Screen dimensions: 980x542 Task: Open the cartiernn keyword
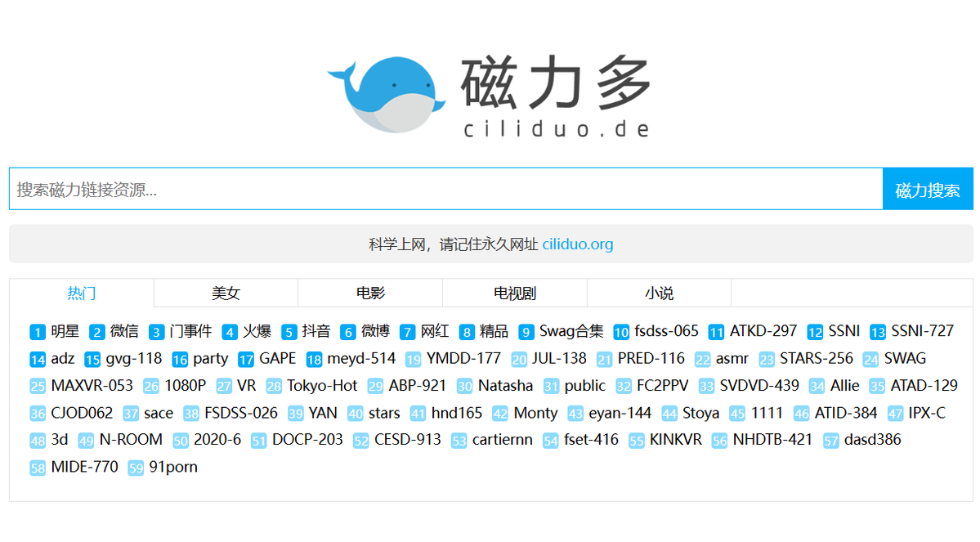(x=503, y=440)
